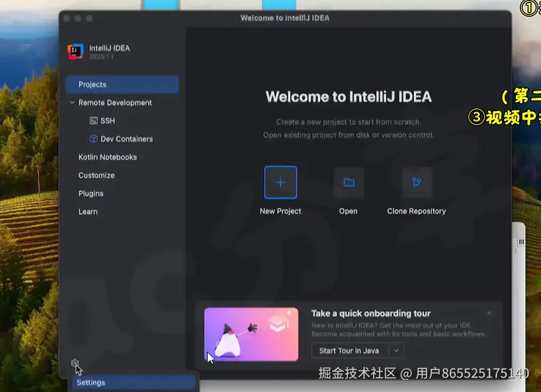Click the IntelliJ IDEA product name text
This screenshot has width=541, height=392.
point(109,48)
